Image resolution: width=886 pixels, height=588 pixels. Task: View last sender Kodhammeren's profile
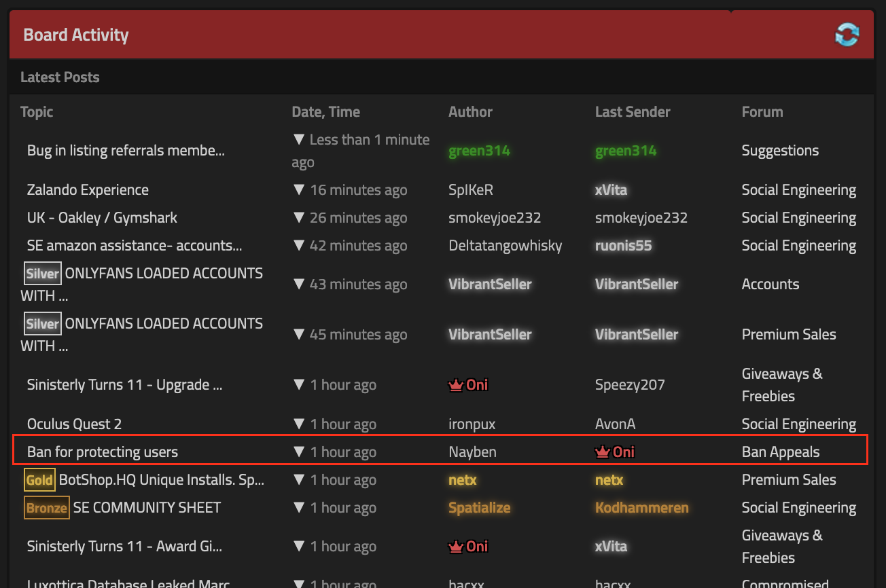coord(642,508)
